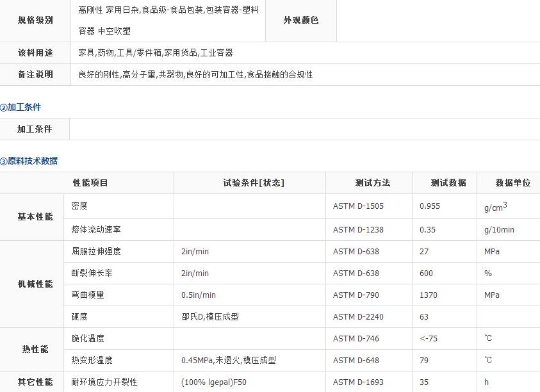Select the 热性能 row group label
This screenshot has height=392, width=540.
point(35,349)
